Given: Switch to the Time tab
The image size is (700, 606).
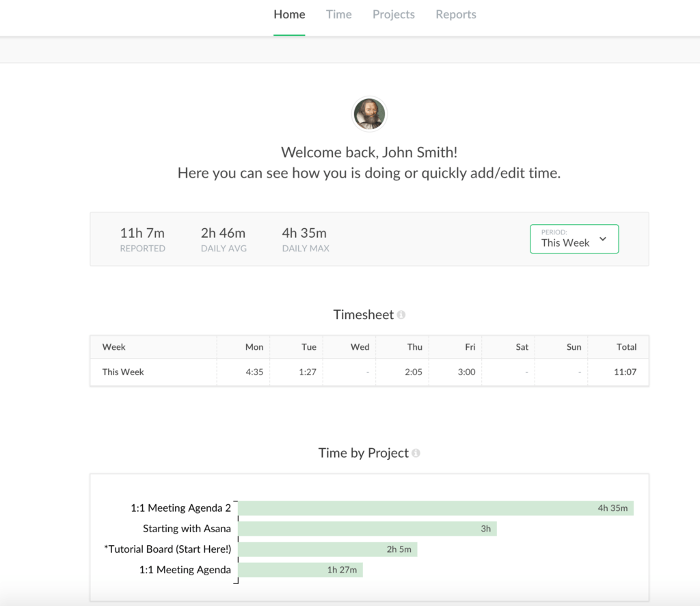Looking at the screenshot, I should pos(338,14).
